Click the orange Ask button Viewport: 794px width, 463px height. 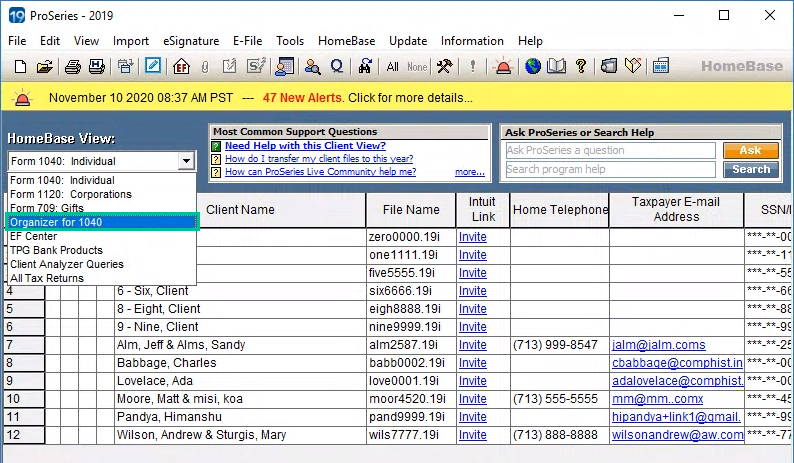click(750, 150)
